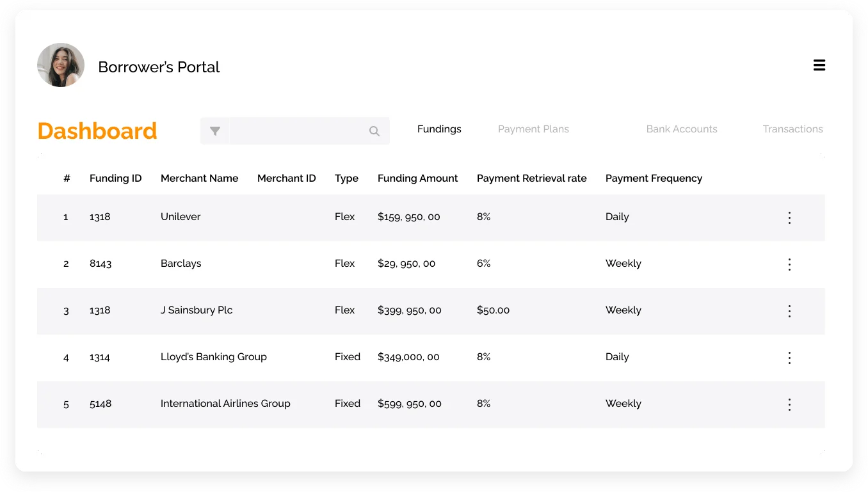The image size is (868, 492).
Task: Click the Funding Amount column header
Action: pos(417,179)
